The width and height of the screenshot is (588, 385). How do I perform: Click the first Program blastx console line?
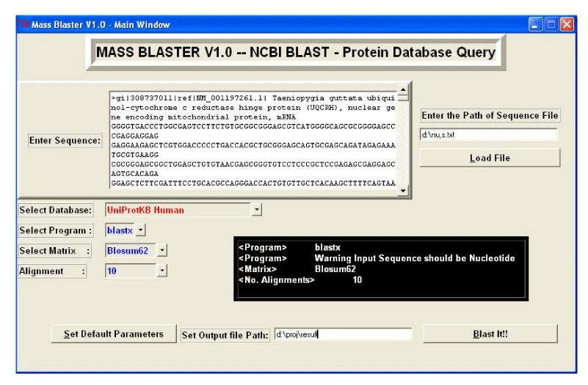coord(289,247)
